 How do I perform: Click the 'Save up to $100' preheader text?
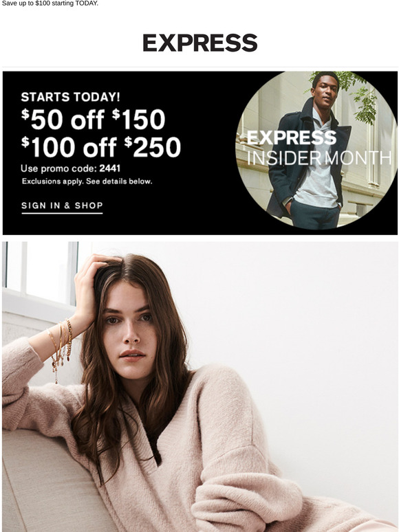point(50,3)
